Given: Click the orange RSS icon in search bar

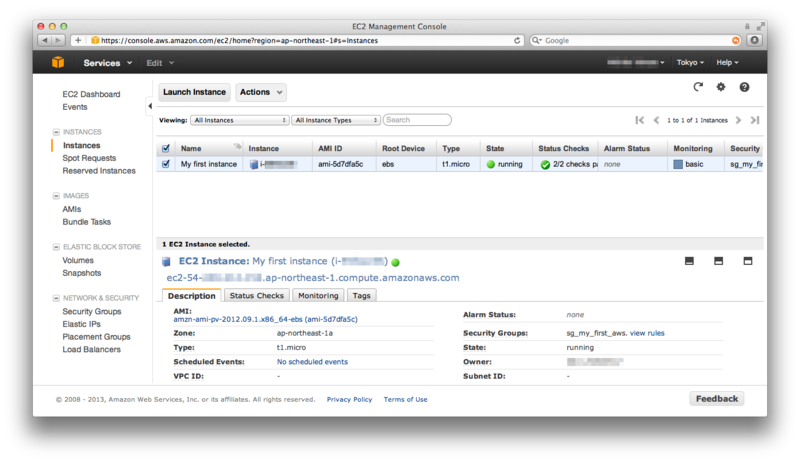Looking at the screenshot, I should pyautogui.click(x=736, y=40).
